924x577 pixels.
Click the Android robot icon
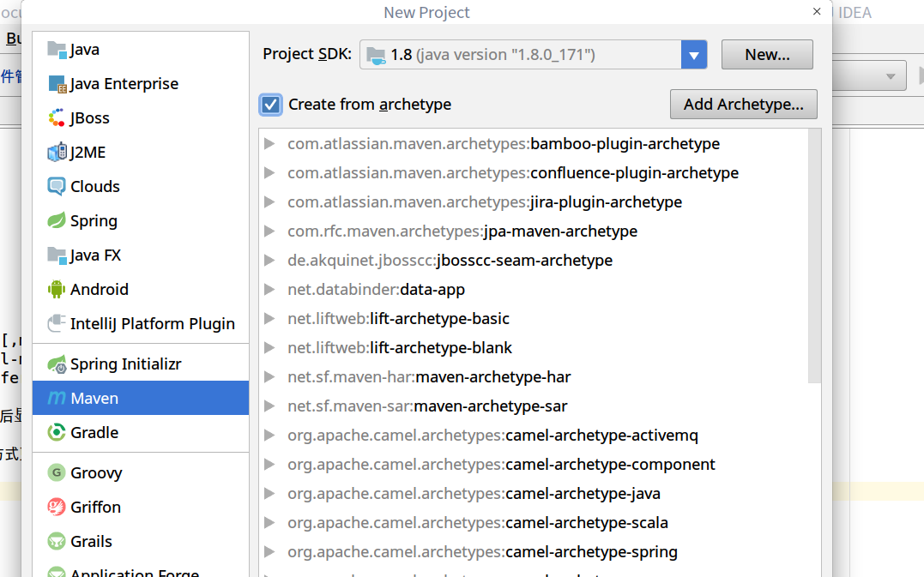click(57, 289)
